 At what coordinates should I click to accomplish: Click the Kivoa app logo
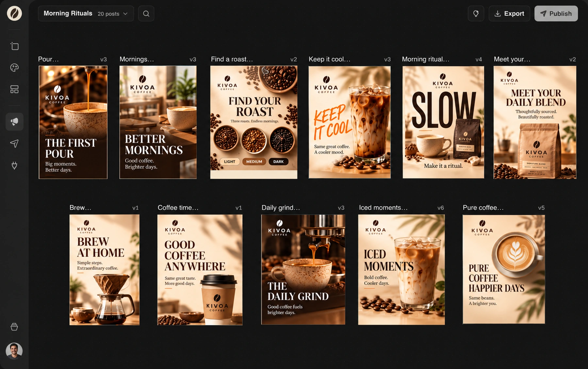pos(14,13)
